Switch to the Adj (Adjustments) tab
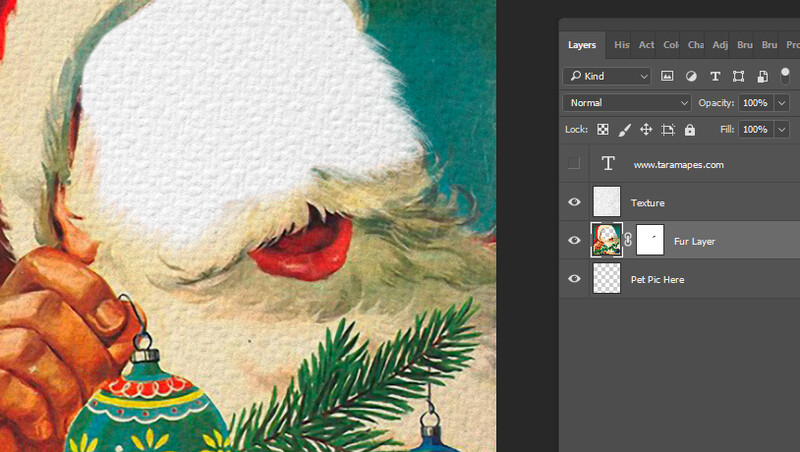 [x=720, y=45]
